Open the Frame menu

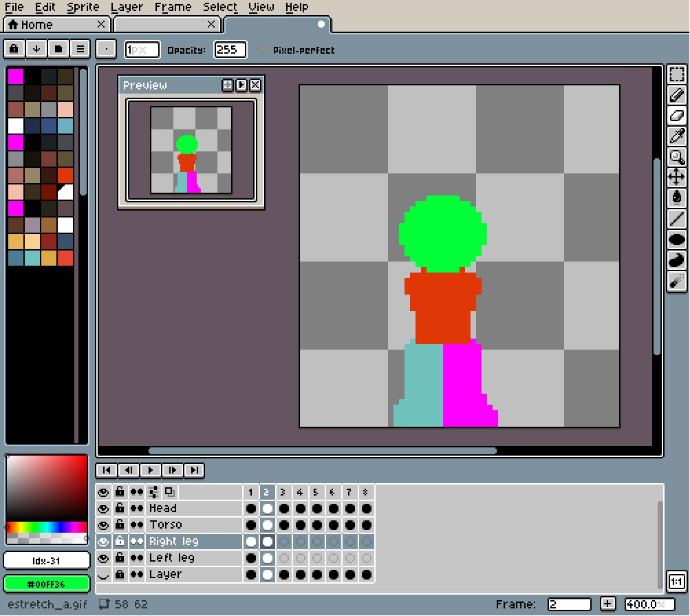point(173,7)
